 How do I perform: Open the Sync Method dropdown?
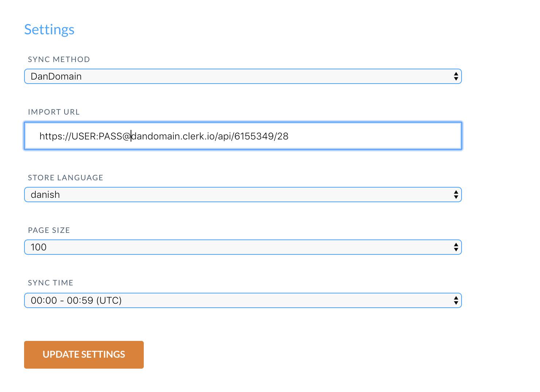243,76
